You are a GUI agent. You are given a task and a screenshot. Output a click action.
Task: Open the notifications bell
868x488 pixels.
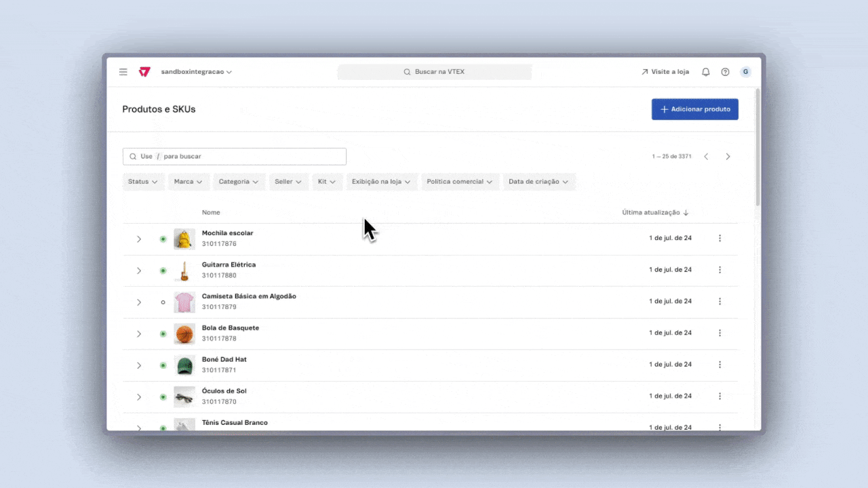[705, 72]
